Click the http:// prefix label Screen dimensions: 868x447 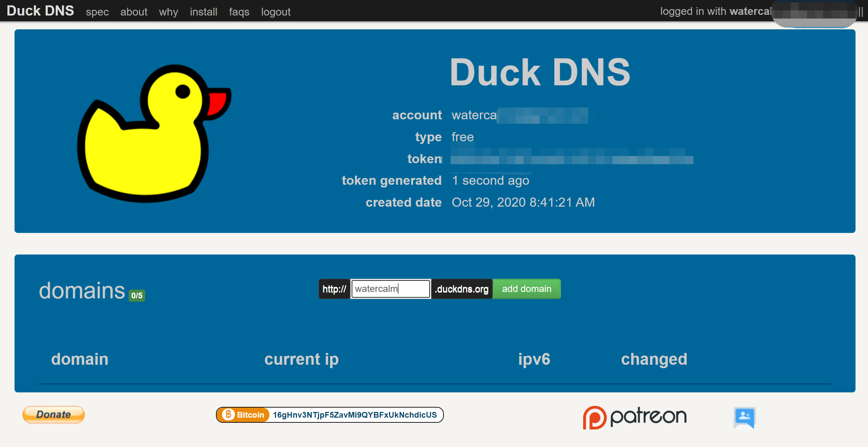[x=334, y=289]
